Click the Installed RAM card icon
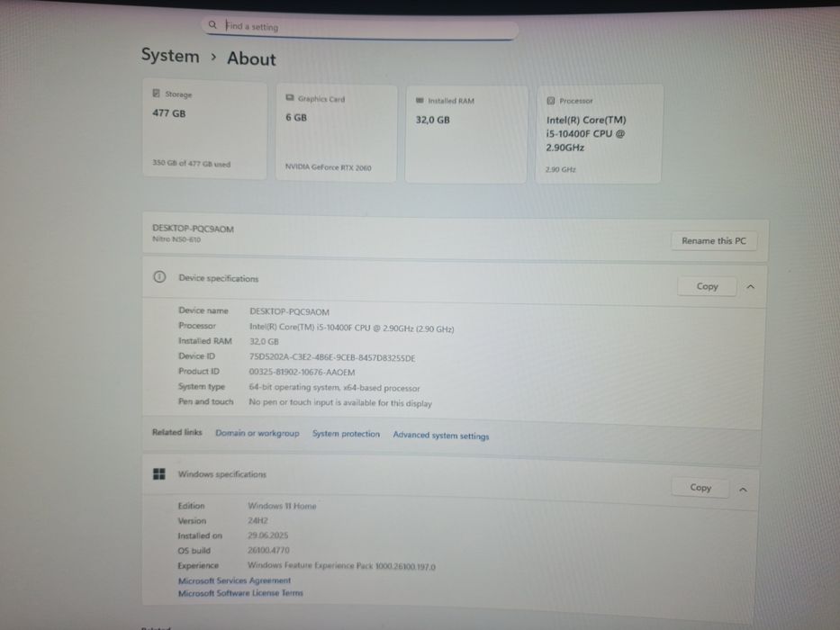 pyautogui.click(x=420, y=100)
